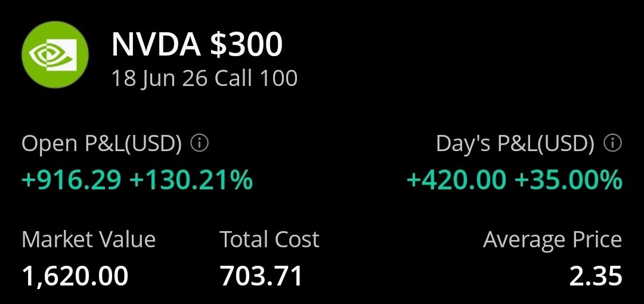Click the +130.21% open gain percentage
Viewport: 644px width, 304px height.
pyautogui.click(x=191, y=180)
